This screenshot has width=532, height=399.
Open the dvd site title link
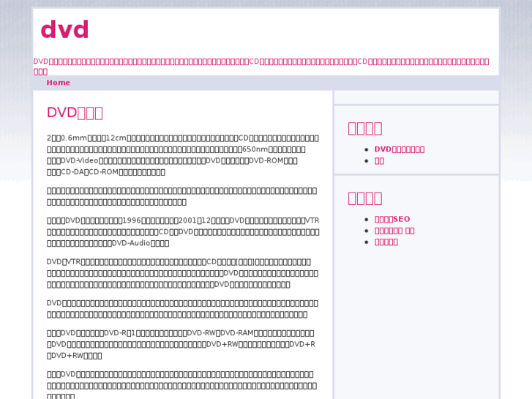(65, 29)
